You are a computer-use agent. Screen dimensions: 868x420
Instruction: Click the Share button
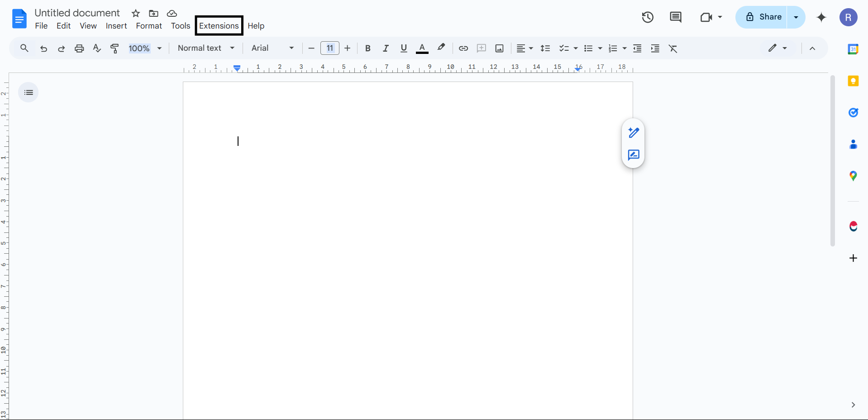coord(762,17)
